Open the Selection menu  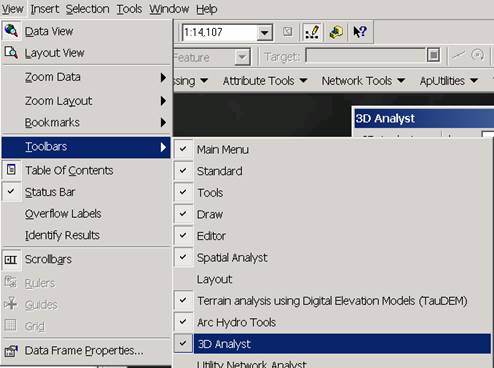[x=87, y=9]
